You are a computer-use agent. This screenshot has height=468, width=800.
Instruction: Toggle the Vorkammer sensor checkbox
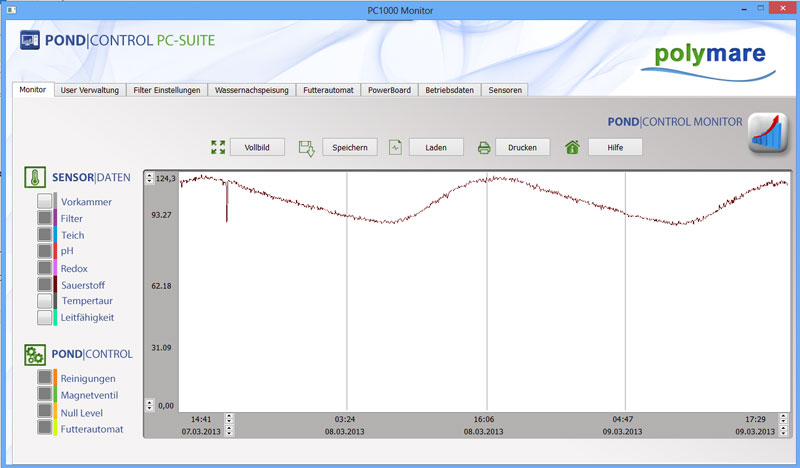tap(44, 202)
